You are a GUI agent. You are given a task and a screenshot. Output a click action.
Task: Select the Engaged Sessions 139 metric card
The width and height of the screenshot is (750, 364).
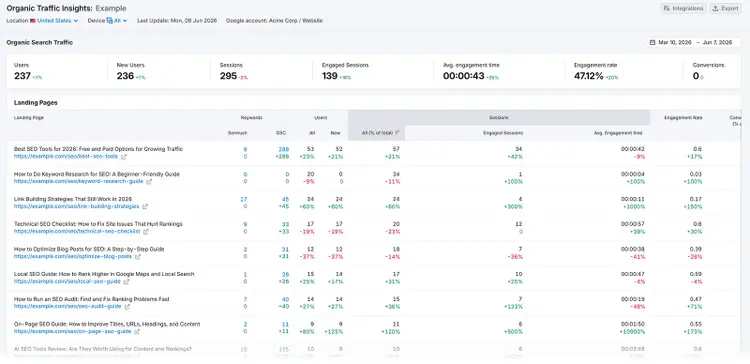pyautogui.click(x=373, y=71)
